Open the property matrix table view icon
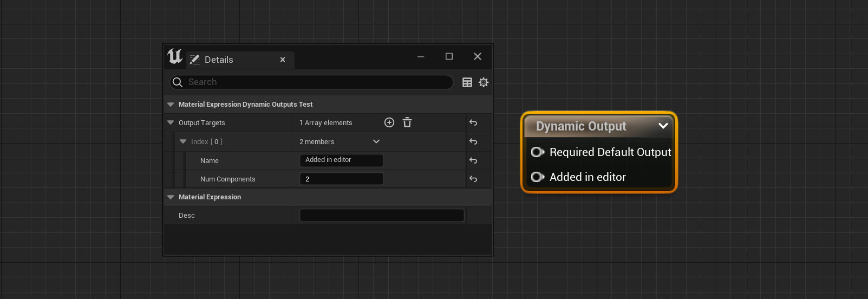The height and width of the screenshot is (299, 868). click(467, 82)
